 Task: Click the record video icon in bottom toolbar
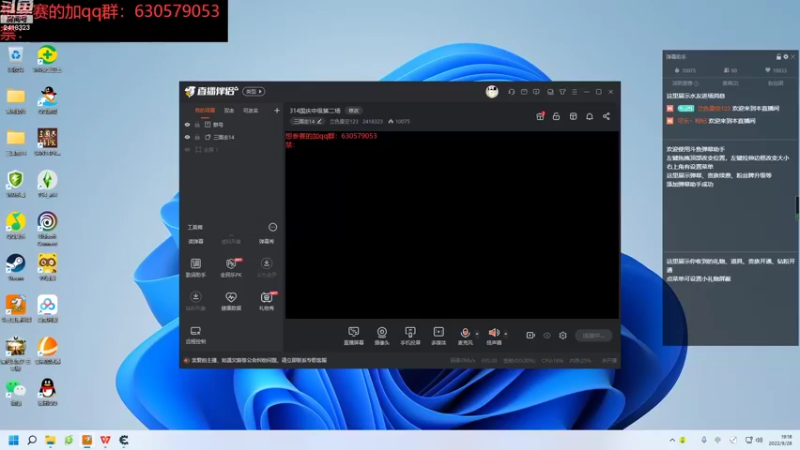click(531, 335)
